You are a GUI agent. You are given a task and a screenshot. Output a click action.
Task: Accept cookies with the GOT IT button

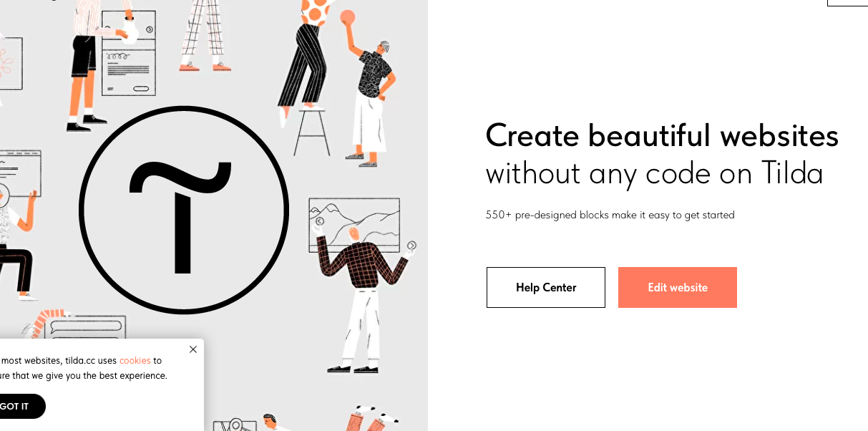15,406
